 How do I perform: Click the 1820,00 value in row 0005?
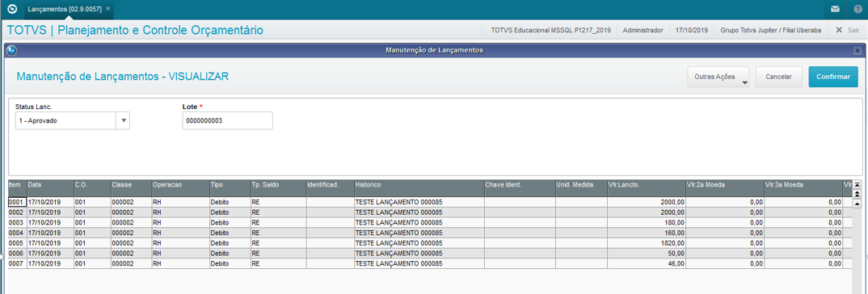673,243
